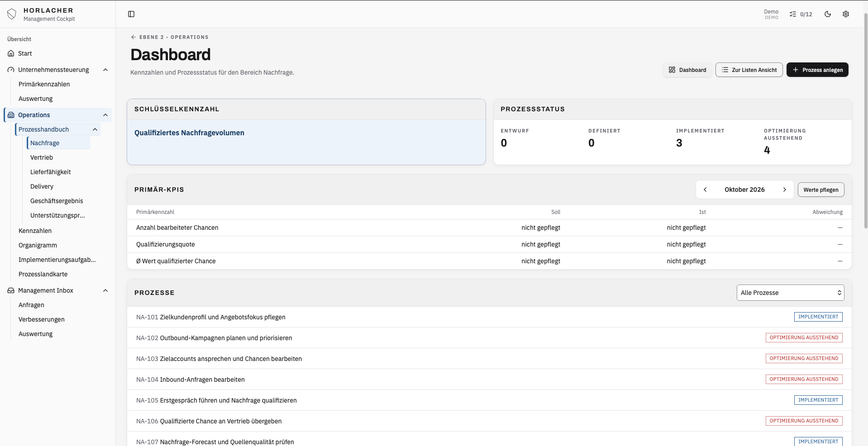Open Anfragen under Management Inbox
Image resolution: width=868 pixels, height=446 pixels.
point(31,305)
